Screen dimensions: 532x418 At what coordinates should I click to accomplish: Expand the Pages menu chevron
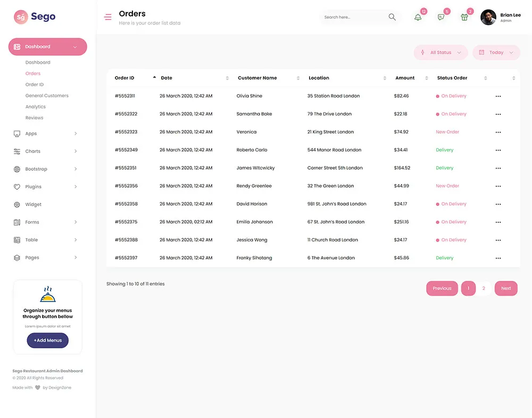pyautogui.click(x=76, y=257)
